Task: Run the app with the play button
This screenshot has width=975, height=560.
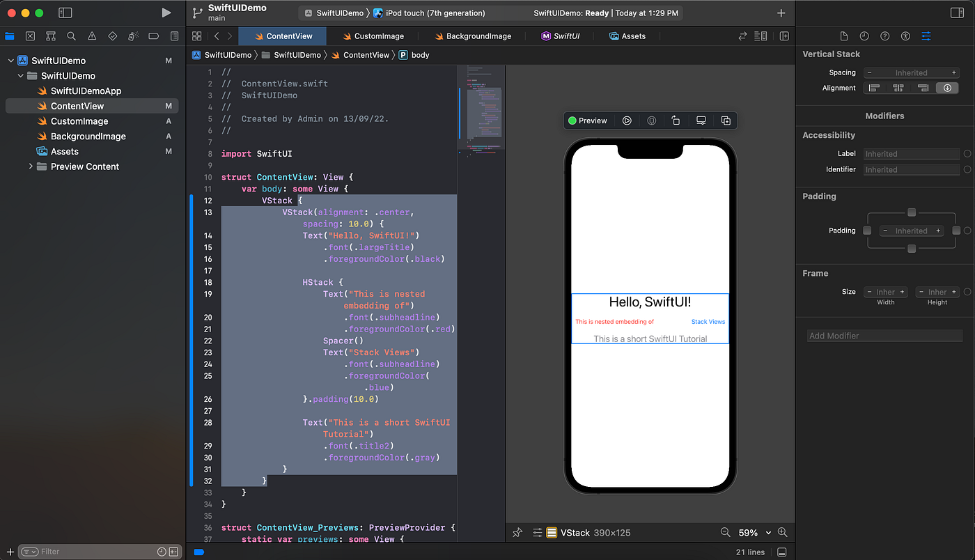Action: [x=166, y=12]
